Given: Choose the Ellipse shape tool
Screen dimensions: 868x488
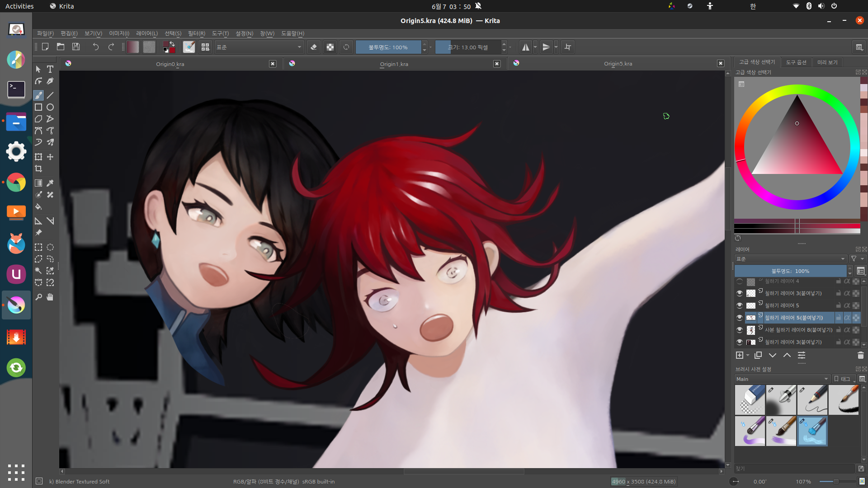Looking at the screenshot, I should (x=50, y=107).
